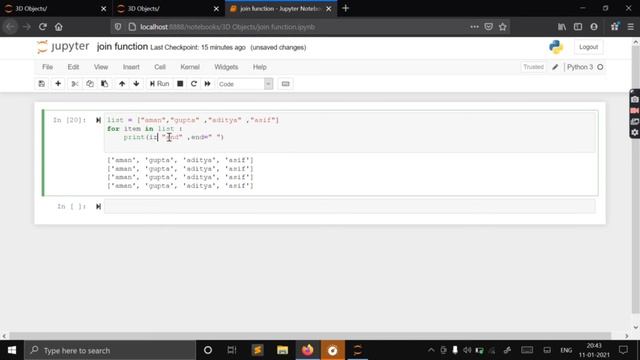
Task: Open the Widgets menu
Action: [x=226, y=67]
